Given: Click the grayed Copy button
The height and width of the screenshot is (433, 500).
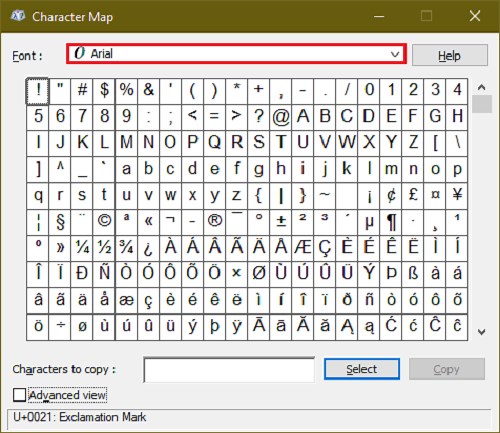Looking at the screenshot, I should coord(447,369).
